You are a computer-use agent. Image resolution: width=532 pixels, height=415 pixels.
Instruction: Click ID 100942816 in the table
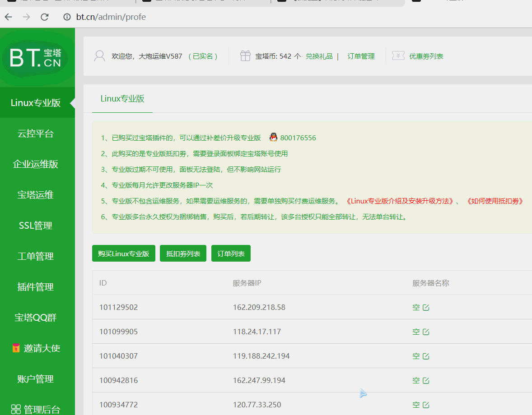[118, 380]
